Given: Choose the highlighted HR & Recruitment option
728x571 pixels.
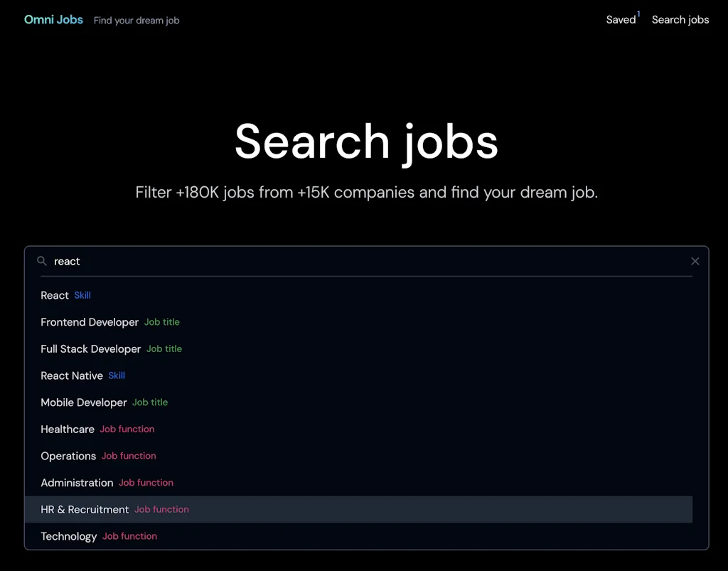Looking at the screenshot, I should coord(85,509).
